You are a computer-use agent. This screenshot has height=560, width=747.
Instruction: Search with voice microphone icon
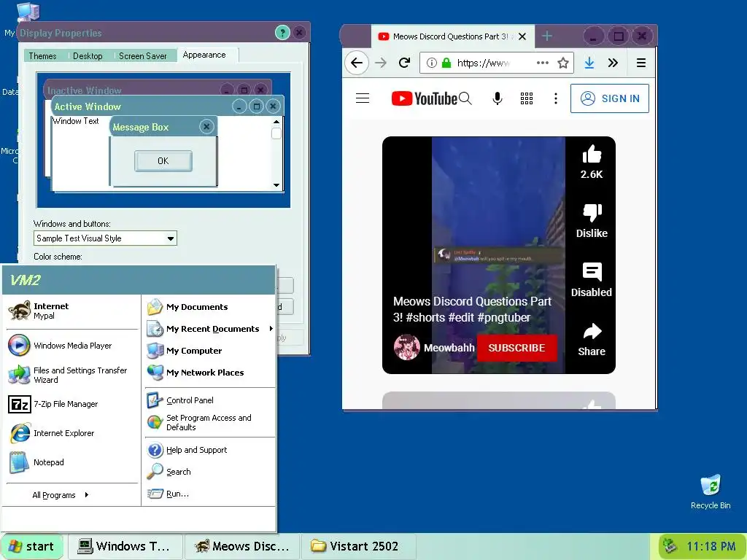coord(498,98)
